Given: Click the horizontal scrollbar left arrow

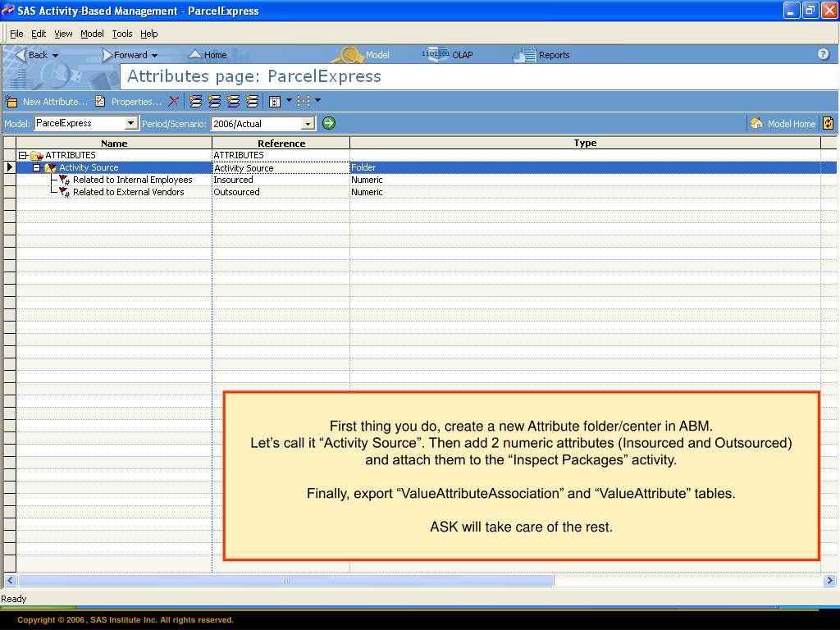Looking at the screenshot, I should pos(10,580).
